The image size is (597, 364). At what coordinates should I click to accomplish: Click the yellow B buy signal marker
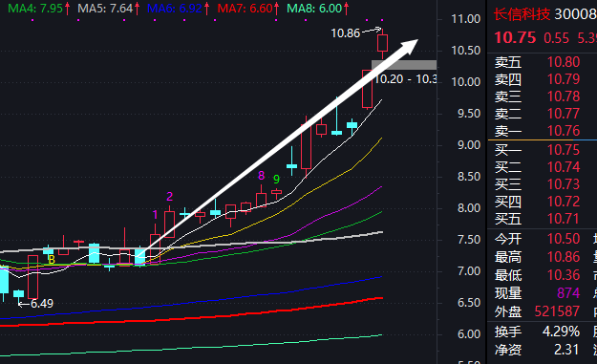(52, 260)
